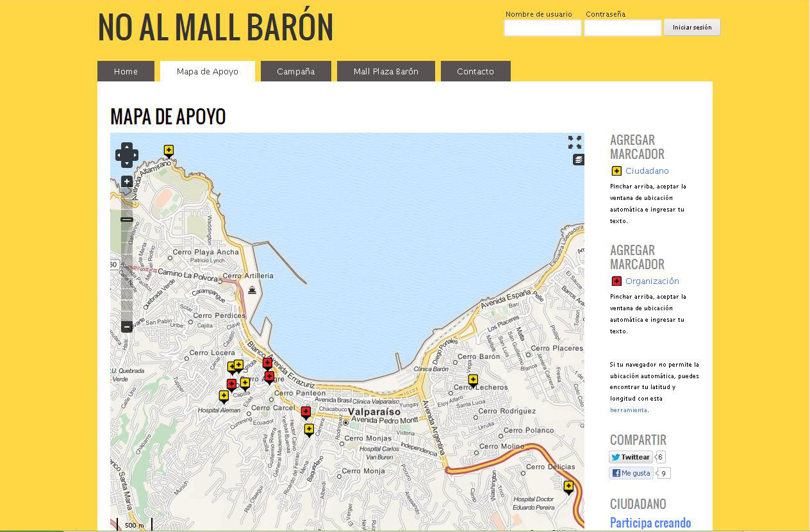The image size is (810, 532).
Task: Select the yellow marker near Hospital Aleman
Action: pyautogui.click(x=224, y=396)
